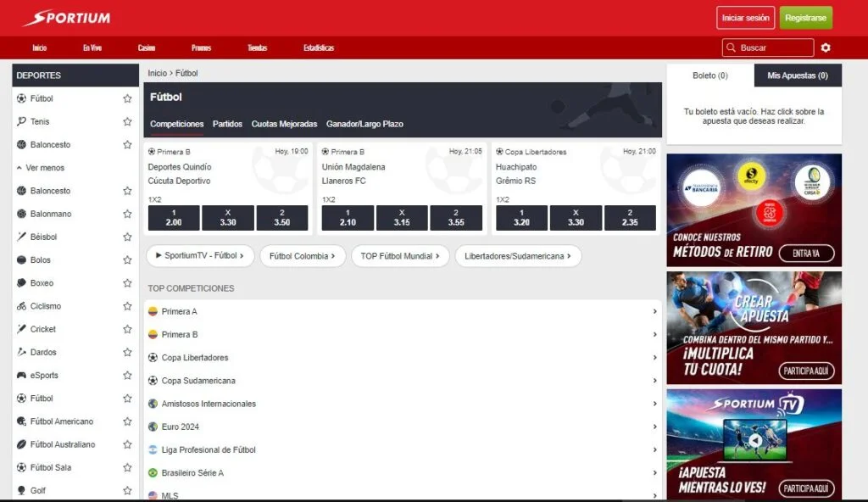This screenshot has height=502, width=868.
Task: Collapse the sports list with Ver menos
Action: [44, 168]
